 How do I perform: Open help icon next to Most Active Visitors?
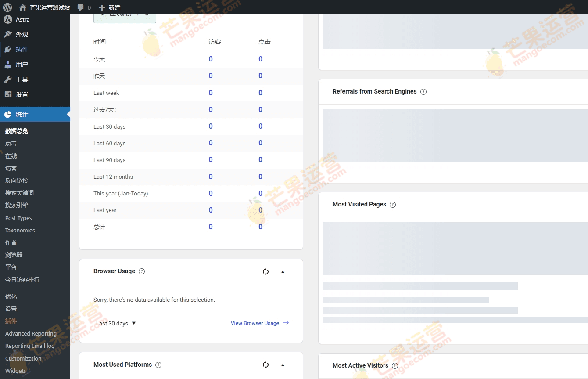395,366
